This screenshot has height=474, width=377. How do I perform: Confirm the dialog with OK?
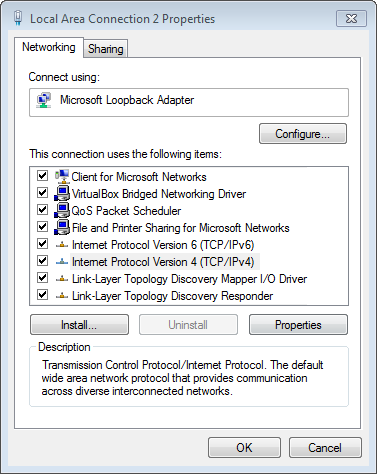pos(244,448)
